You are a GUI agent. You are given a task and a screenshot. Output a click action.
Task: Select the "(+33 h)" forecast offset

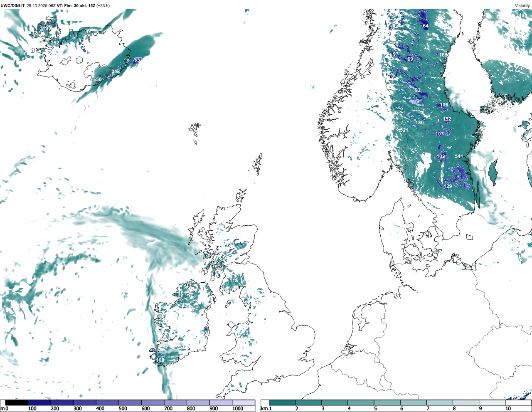click(x=103, y=6)
